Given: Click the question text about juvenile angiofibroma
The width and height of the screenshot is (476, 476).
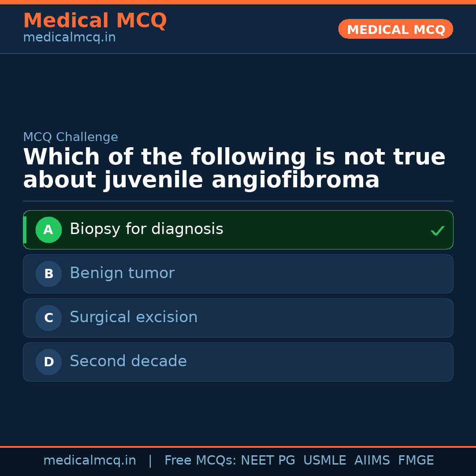Looking at the screenshot, I should tap(234, 168).
